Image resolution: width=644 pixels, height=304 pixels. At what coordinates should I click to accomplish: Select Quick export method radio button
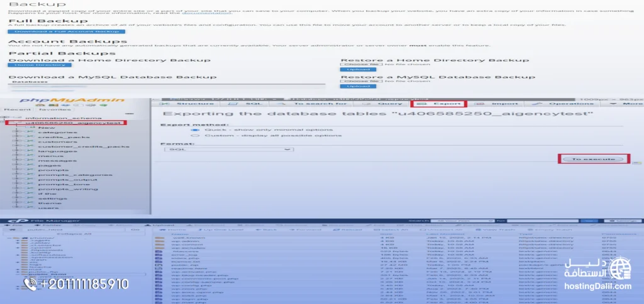pos(196,130)
